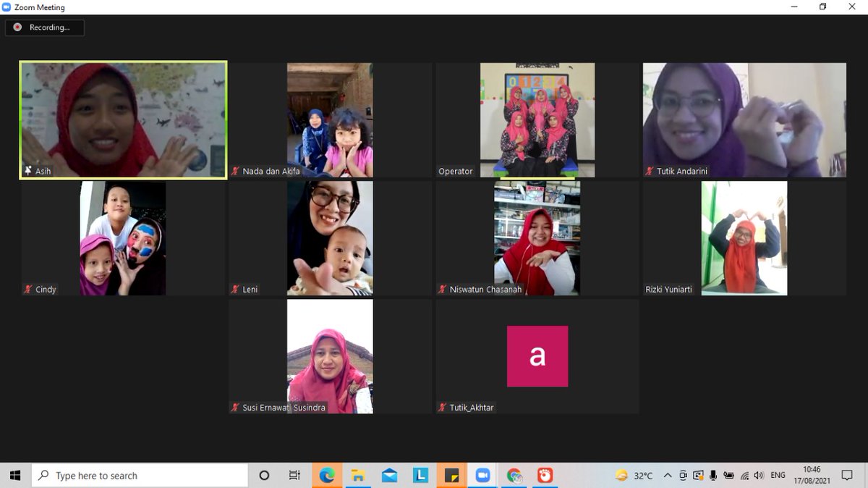Viewport: 868px width, 488px height.
Task: Click muted mic icon next to Cindy
Action: point(28,289)
